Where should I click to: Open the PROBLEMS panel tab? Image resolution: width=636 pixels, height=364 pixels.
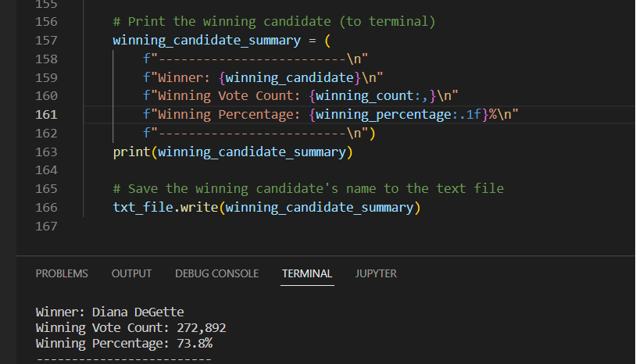(62, 273)
